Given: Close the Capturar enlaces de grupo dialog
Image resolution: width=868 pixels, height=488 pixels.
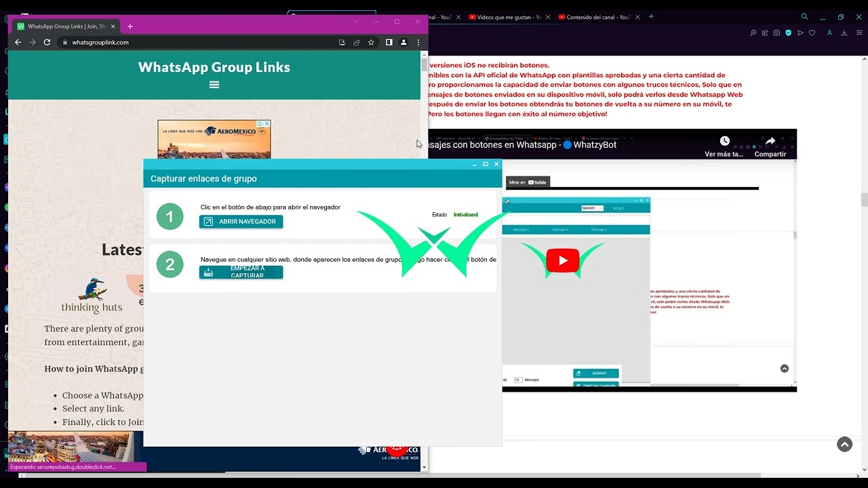Looking at the screenshot, I should (496, 164).
